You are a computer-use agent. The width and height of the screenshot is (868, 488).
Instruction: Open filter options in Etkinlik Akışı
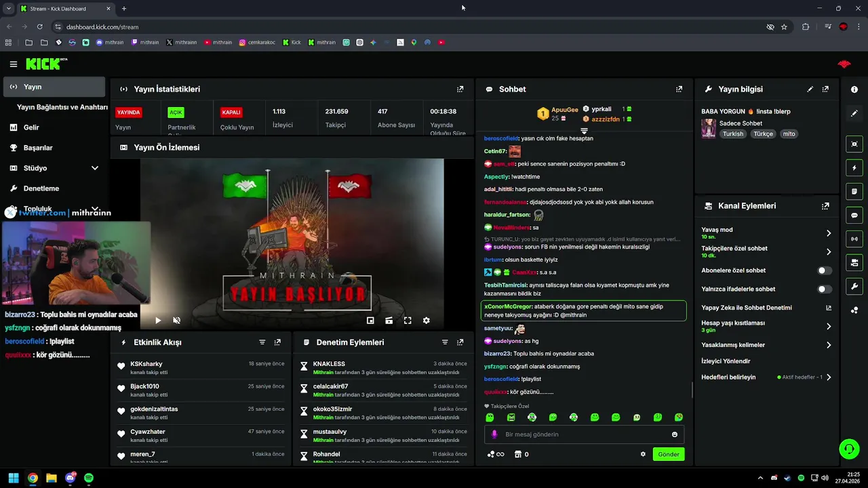point(262,342)
